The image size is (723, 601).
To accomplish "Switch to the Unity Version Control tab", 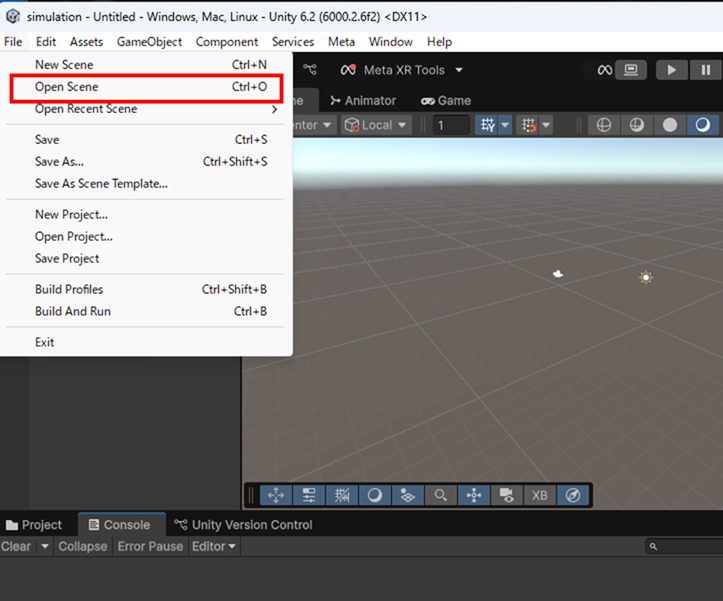I will [243, 525].
